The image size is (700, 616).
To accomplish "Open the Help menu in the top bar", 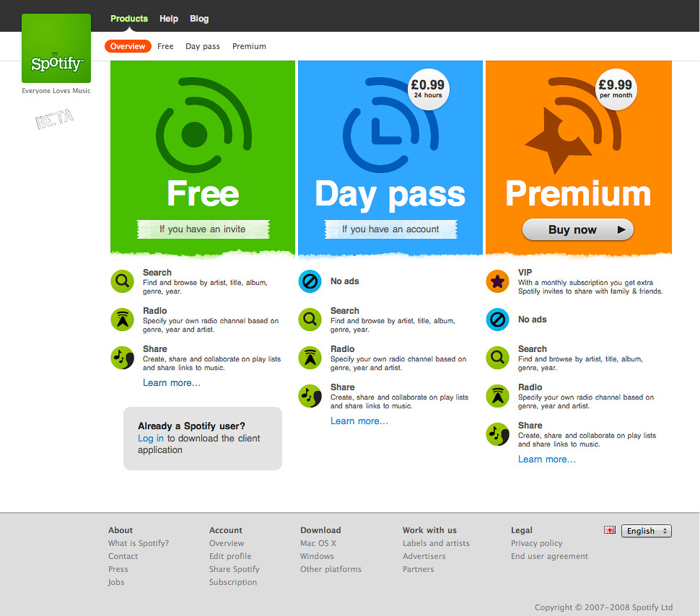I will 169,19.
